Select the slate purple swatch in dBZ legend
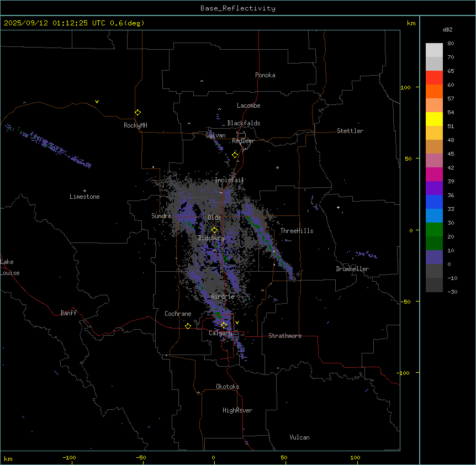Image resolution: width=476 pixels, height=465 pixels. pyautogui.click(x=434, y=257)
